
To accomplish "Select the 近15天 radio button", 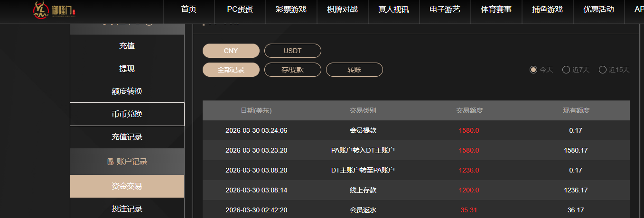I will click(x=603, y=70).
